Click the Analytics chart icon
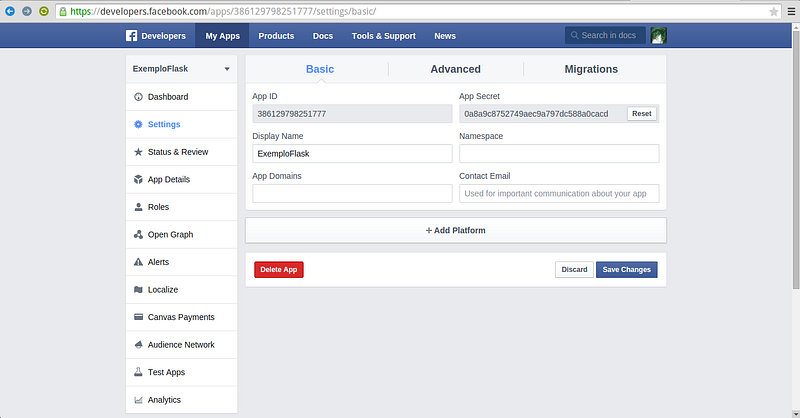The image size is (800, 418). [x=138, y=400]
